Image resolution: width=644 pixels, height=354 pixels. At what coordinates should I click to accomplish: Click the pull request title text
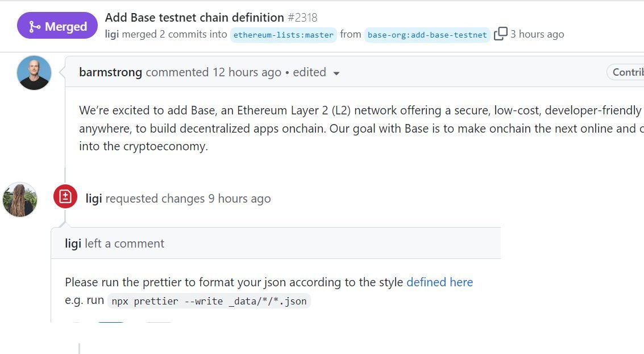pos(194,17)
